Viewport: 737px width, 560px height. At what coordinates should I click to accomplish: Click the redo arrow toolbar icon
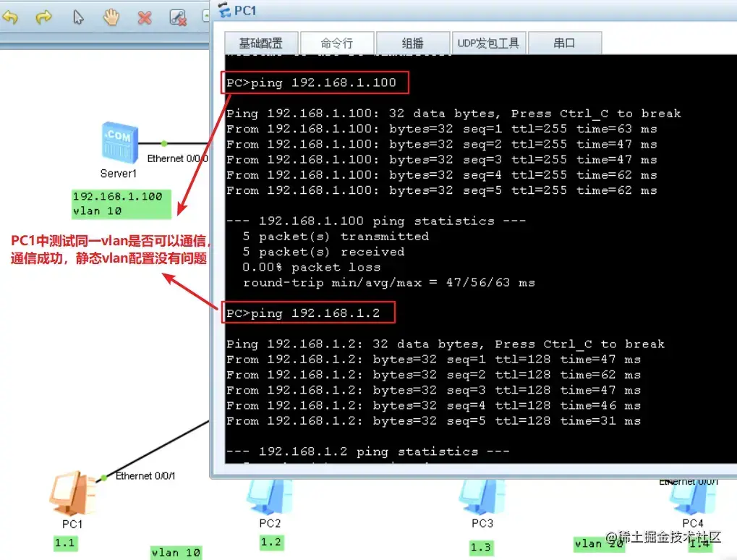pyautogui.click(x=43, y=18)
